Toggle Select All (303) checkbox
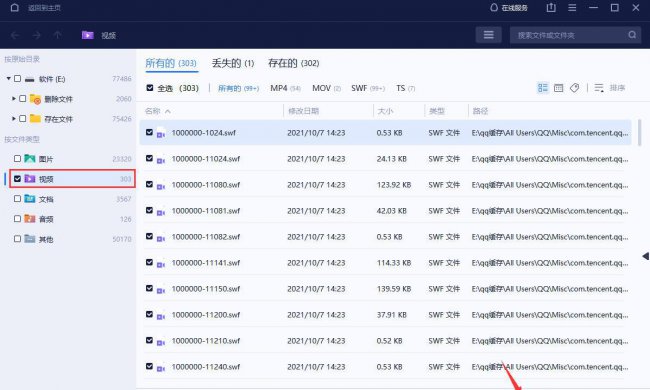 click(x=150, y=88)
